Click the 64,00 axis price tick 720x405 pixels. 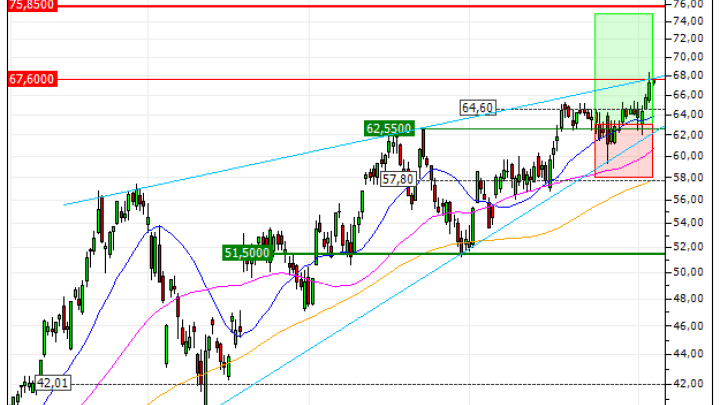[x=688, y=114]
